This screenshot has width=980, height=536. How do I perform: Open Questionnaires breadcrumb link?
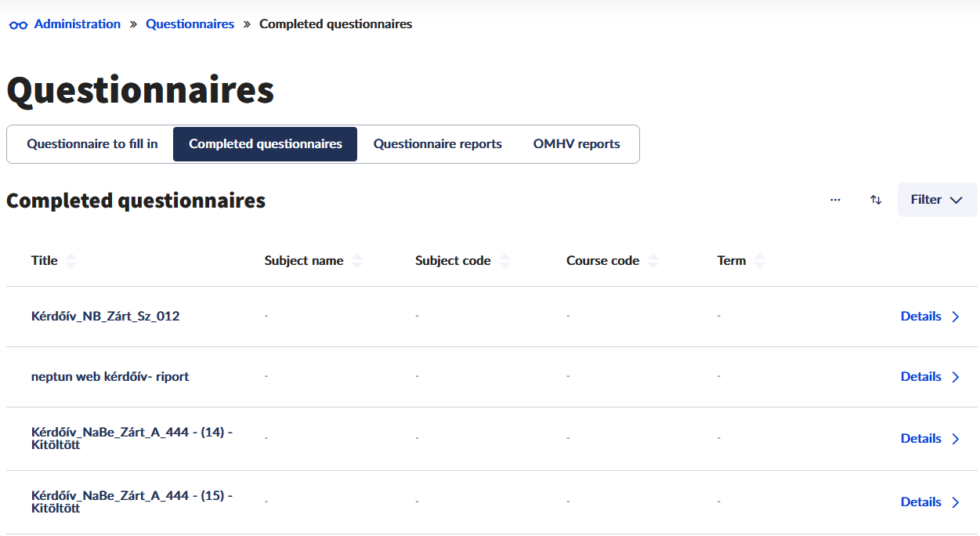(190, 24)
